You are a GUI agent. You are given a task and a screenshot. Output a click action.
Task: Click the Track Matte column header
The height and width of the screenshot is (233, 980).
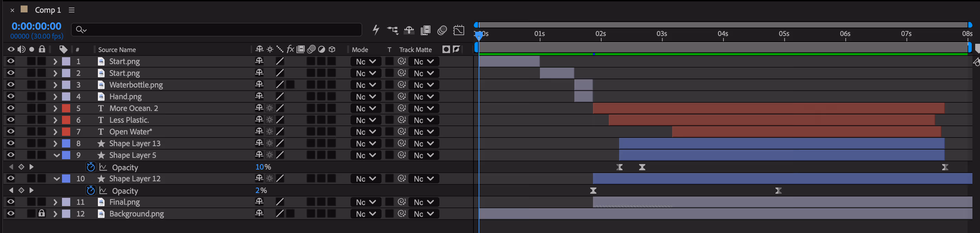[415, 50]
